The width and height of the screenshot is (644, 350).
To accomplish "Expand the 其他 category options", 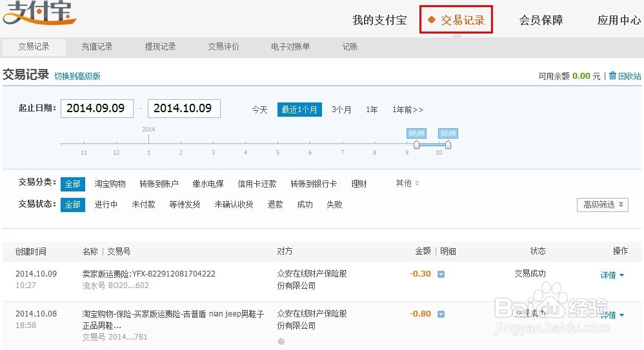I will [x=407, y=183].
